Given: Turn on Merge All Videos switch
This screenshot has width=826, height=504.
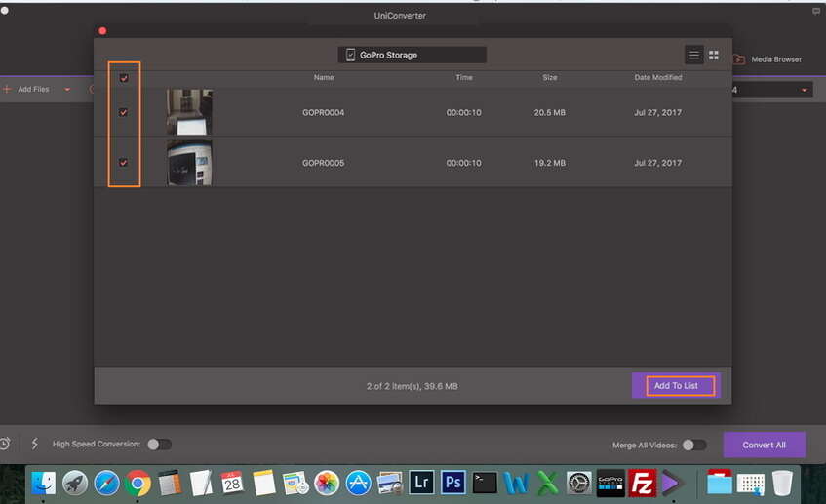Looking at the screenshot, I should pyautogui.click(x=694, y=445).
